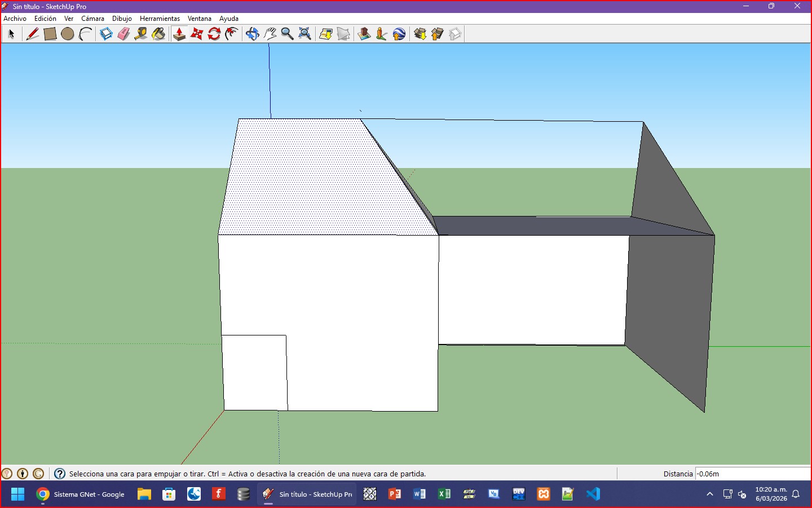The width and height of the screenshot is (812, 508).
Task: Select the Rotate tool
Action: coord(214,34)
